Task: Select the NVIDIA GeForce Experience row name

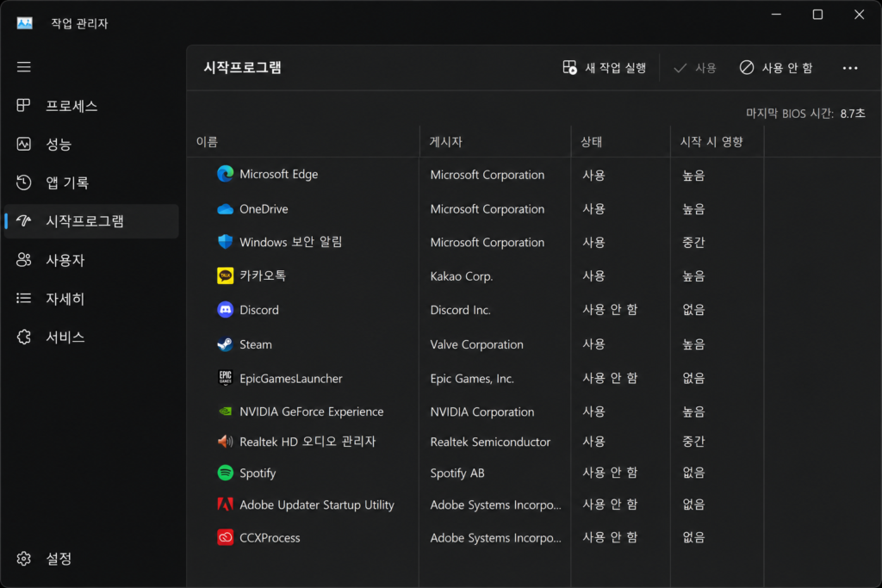Action: [x=312, y=412]
